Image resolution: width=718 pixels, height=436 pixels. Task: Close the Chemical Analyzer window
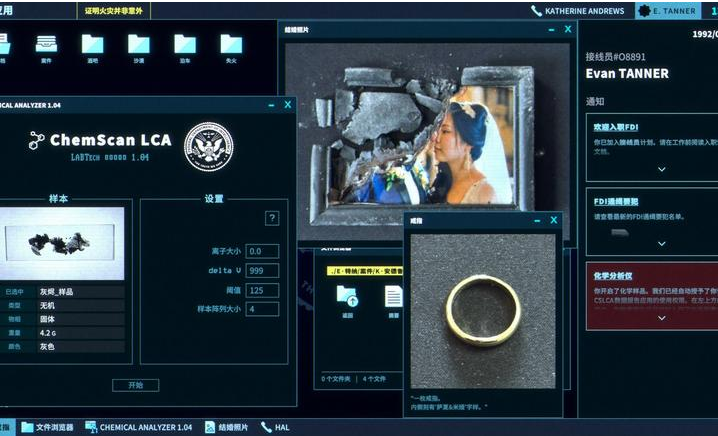(x=288, y=105)
